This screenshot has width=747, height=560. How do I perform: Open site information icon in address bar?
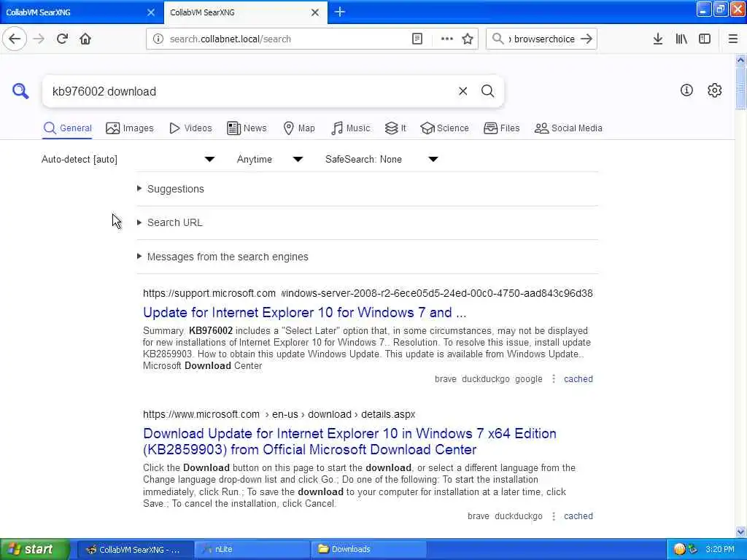(158, 39)
